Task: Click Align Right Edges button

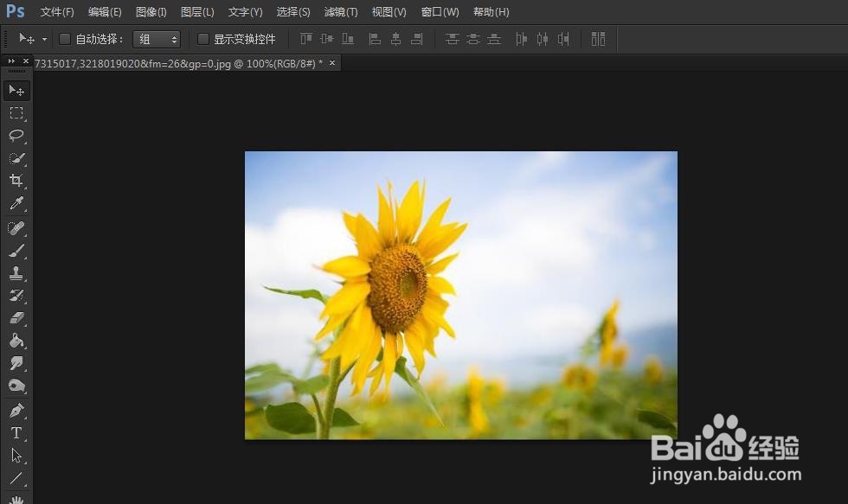Action: pyautogui.click(x=416, y=39)
